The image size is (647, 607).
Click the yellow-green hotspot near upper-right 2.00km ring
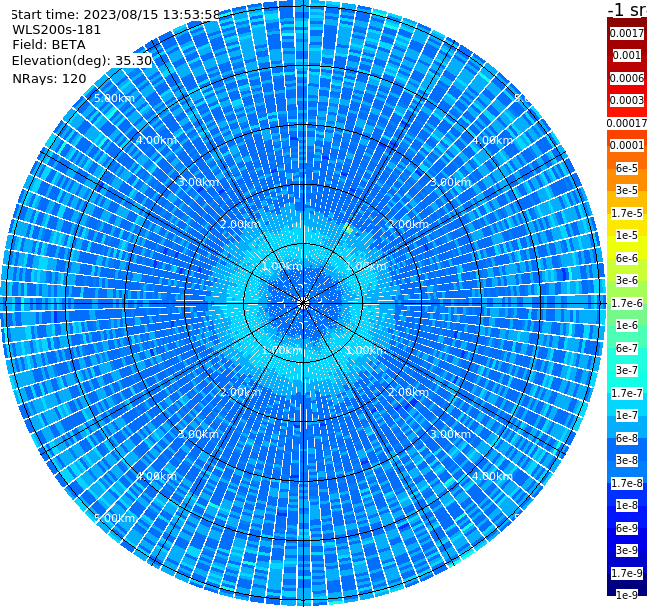coord(349,229)
